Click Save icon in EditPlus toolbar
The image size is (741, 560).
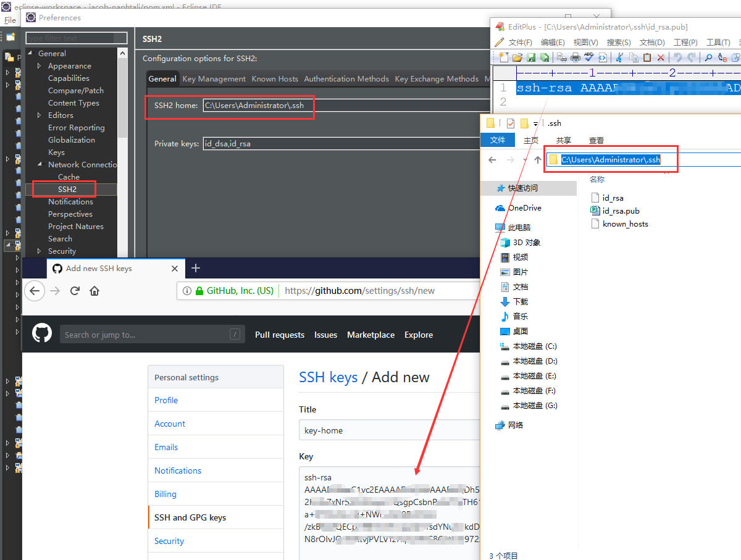point(531,57)
